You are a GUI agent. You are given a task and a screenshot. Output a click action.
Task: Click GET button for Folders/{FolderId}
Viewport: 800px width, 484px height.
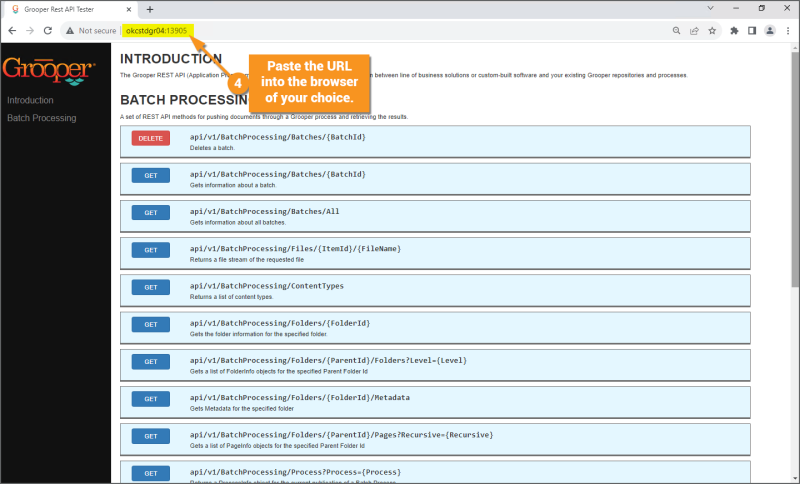click(151, 324)
